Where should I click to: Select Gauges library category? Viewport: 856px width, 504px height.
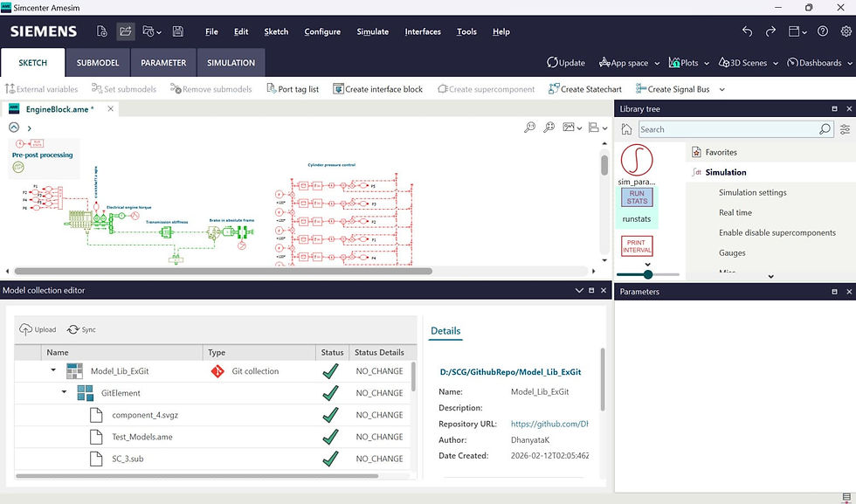point(732,252)
